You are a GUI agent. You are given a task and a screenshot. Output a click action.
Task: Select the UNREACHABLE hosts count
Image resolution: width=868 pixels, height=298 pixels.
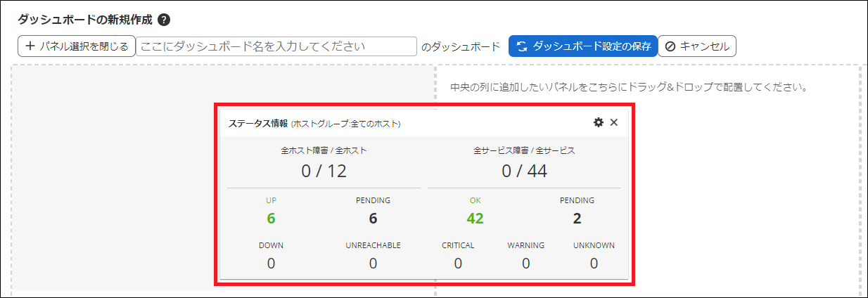[x=373, y=264]
